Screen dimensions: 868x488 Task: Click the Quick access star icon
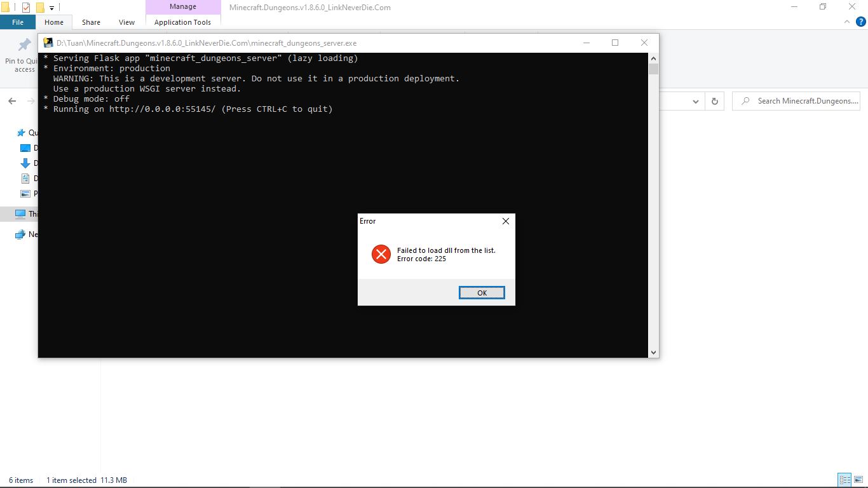(x=21, y=132)
